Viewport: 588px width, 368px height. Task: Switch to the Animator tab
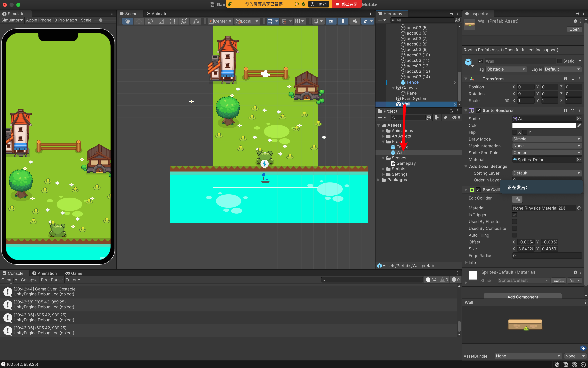click(158, 14)
